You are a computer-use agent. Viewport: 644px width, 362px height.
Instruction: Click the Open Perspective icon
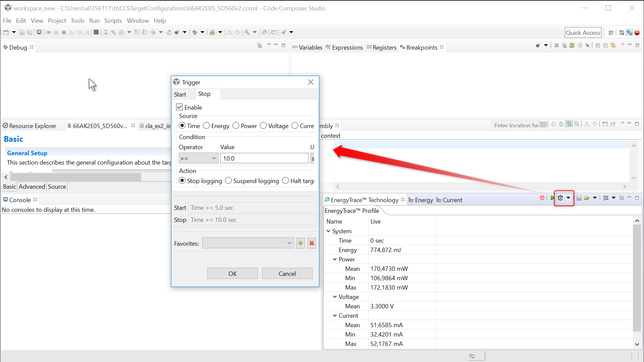coord(611,33)
